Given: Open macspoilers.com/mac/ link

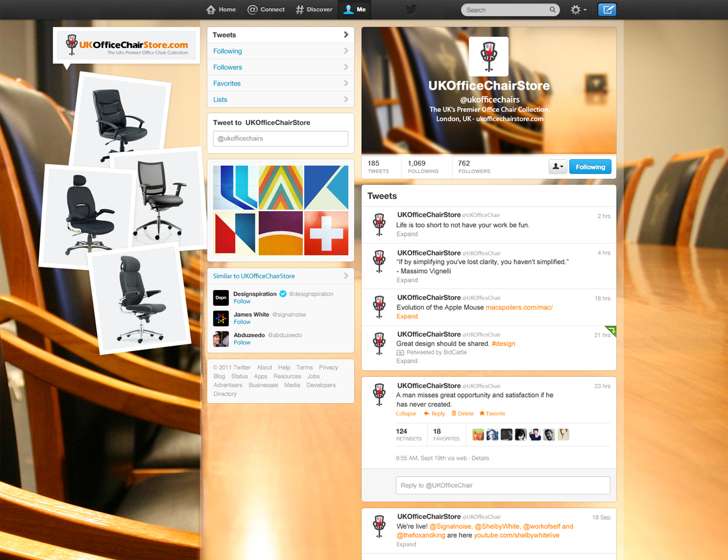Looking at the screenshot, I should point(519,307).
